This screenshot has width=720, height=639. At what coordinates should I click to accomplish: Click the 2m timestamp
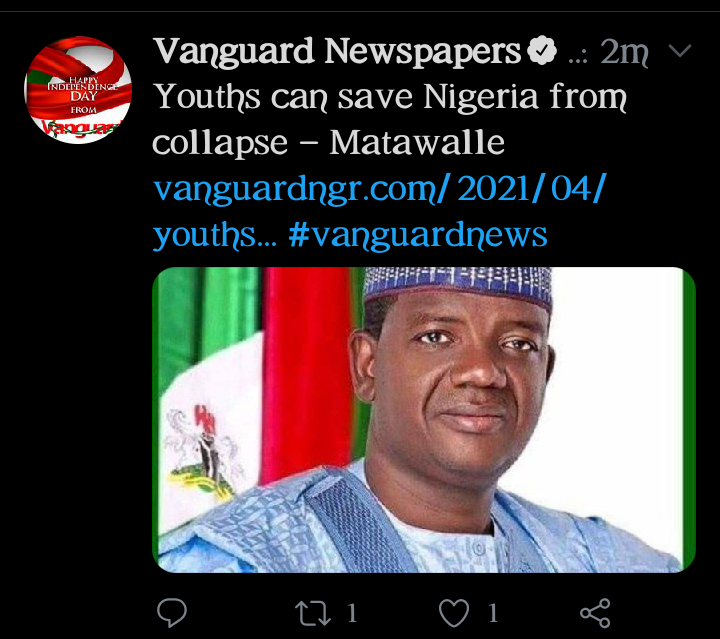tap(624, 51)
